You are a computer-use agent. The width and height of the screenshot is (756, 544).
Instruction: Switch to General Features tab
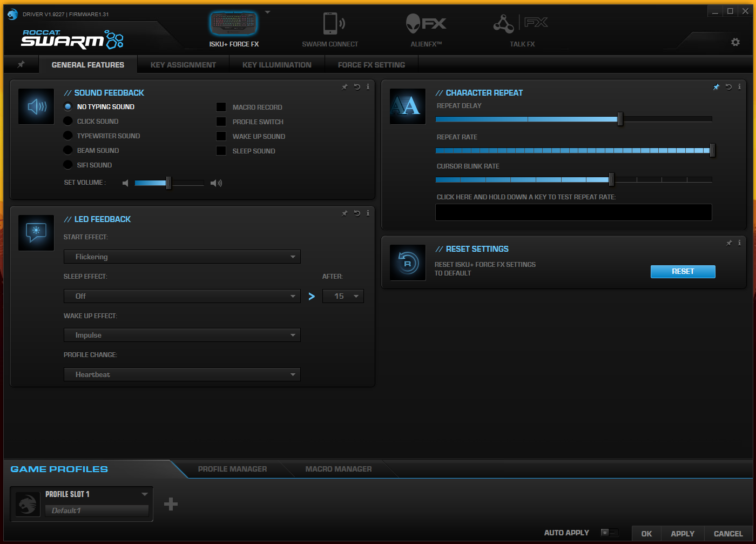88,65
